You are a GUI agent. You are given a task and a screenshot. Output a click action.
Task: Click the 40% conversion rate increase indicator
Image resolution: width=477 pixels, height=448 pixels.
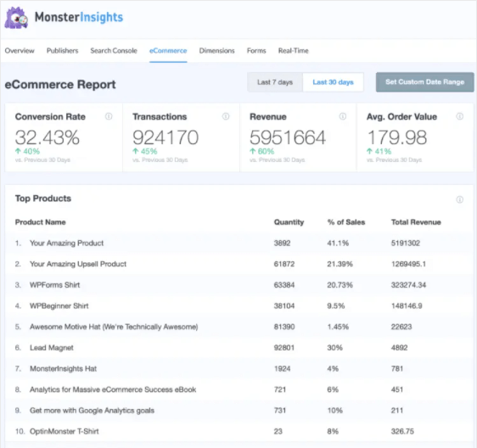coord(27,152)
